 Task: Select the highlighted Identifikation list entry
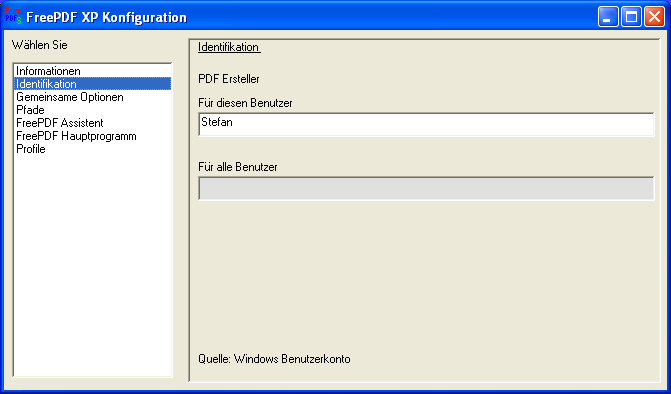click(92, 84)
